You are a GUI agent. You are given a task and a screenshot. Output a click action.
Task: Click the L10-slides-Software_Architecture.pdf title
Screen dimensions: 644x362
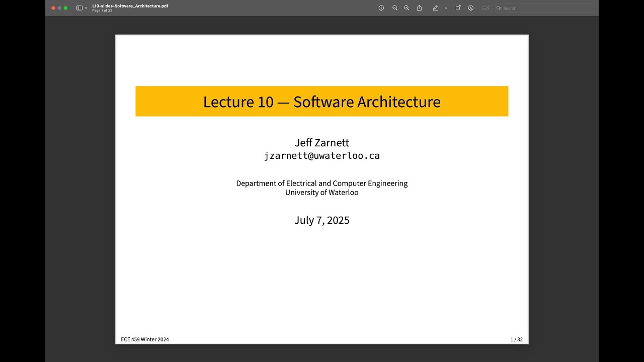coord(130,6)
